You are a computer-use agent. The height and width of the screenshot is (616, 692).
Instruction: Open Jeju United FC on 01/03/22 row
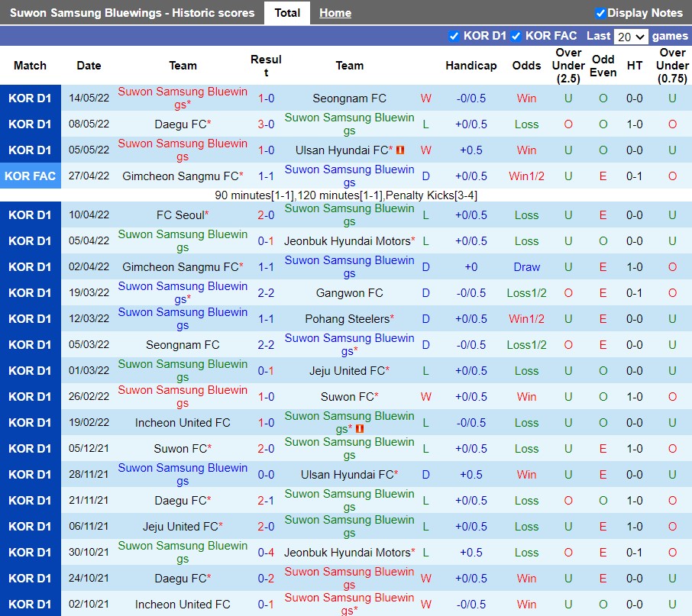[347, 371]
